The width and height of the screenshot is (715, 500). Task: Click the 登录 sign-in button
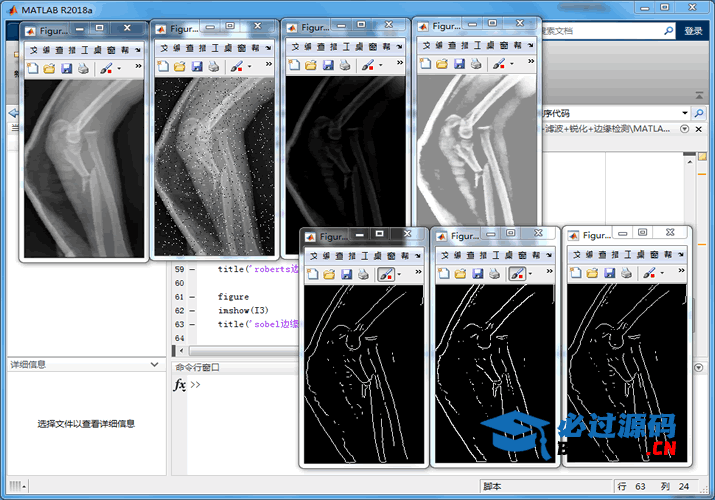693,32
